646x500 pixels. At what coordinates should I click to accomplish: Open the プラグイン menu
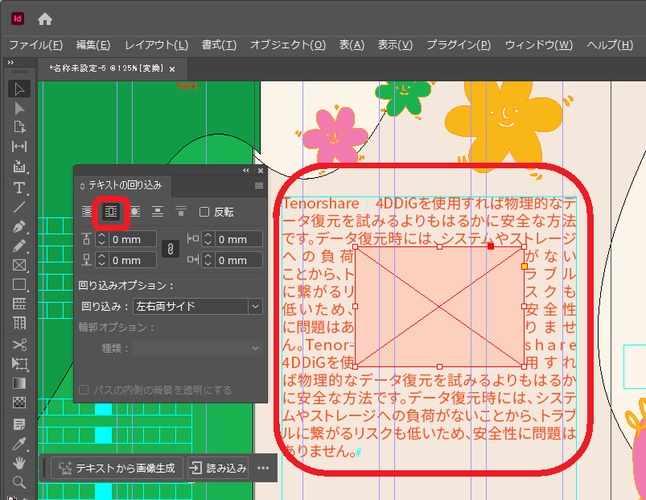[x=459, y=45]
